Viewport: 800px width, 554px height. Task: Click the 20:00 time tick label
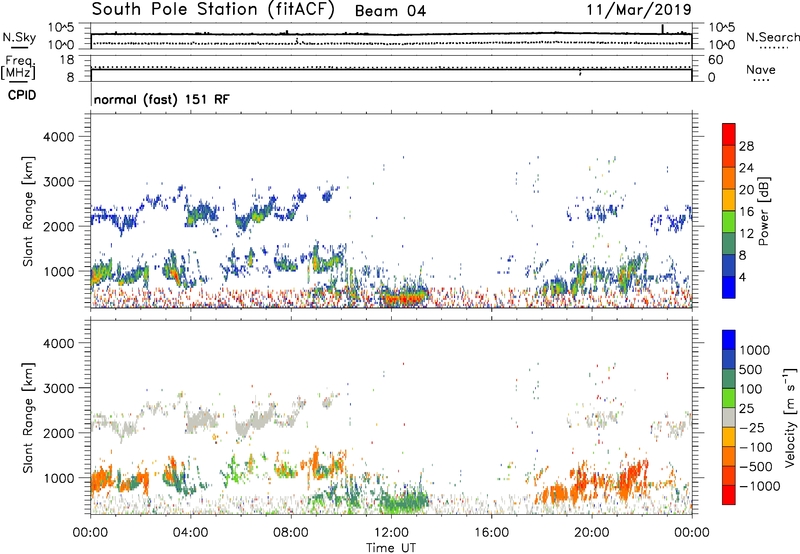click(x=591, y=533)
